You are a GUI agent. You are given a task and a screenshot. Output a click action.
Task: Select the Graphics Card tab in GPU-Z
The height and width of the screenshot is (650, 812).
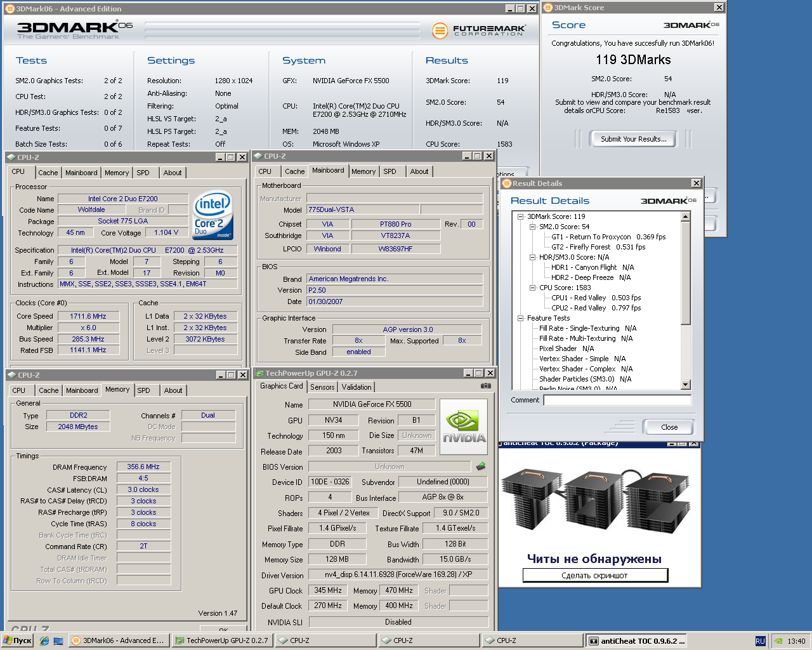[282, 386]
